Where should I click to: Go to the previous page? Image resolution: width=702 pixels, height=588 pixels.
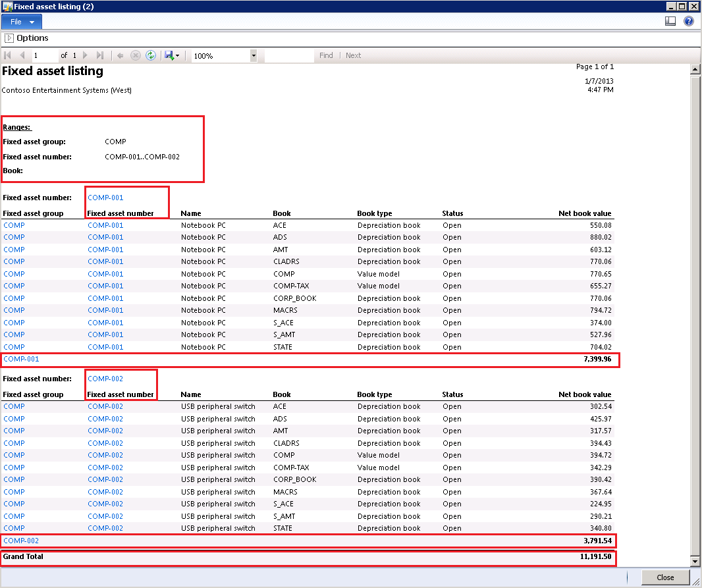pyautogui.click(x=21, y=55)
